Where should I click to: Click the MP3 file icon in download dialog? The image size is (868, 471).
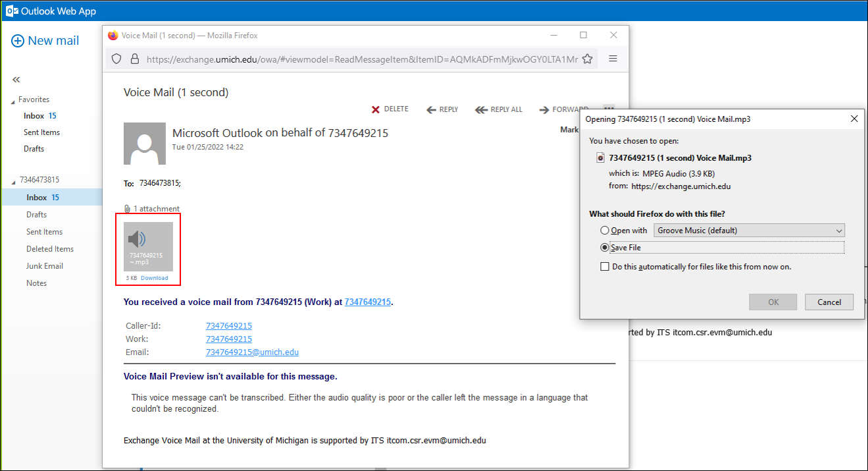click(600, 157)
